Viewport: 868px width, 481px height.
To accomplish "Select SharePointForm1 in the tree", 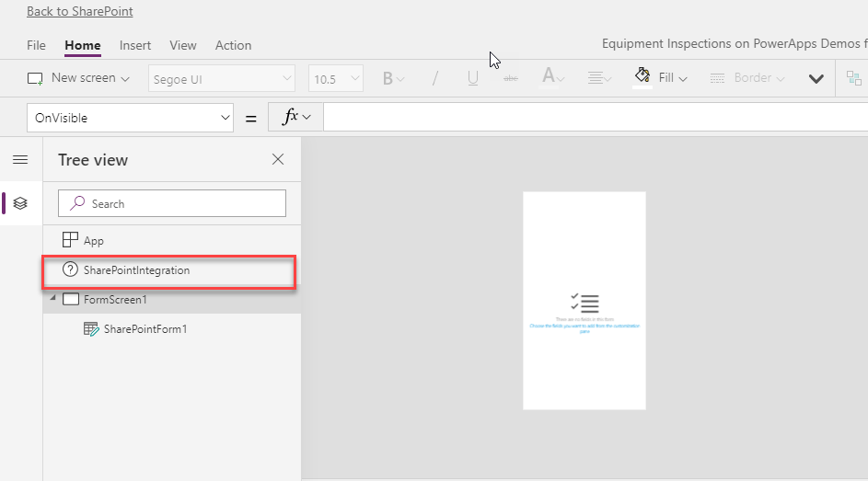I will tap(172, 329).
